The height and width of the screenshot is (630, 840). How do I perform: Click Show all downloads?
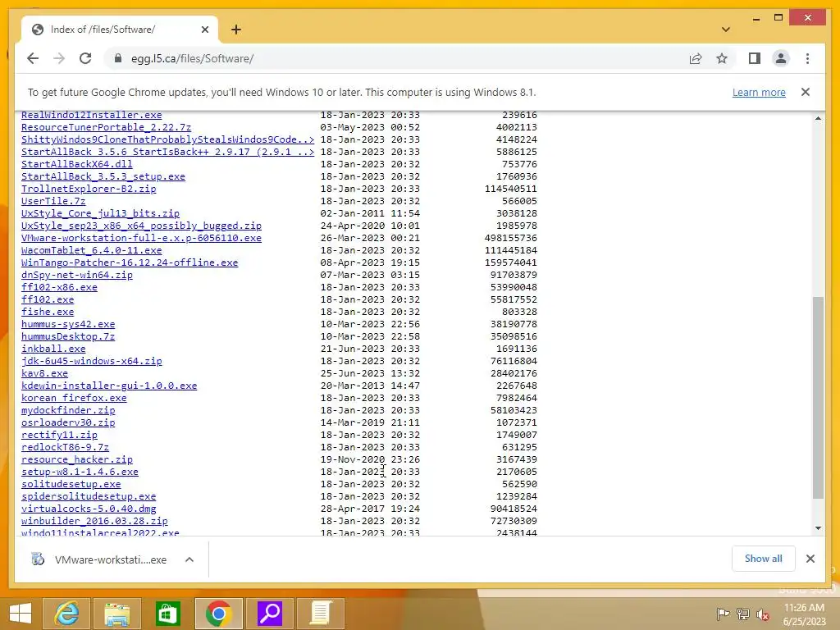(x=763, y=559)
